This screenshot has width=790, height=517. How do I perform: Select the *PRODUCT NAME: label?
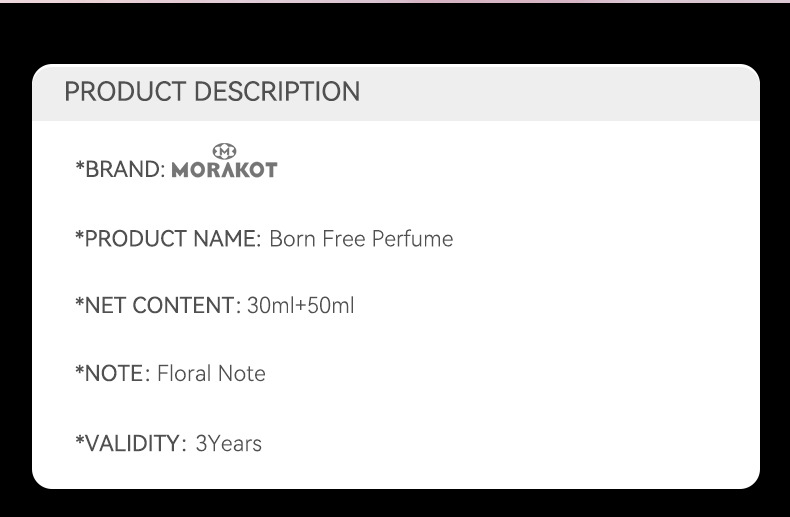[168, 239]
